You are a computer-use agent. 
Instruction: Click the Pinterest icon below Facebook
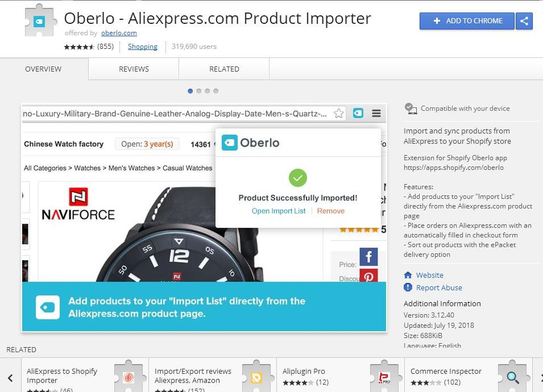click(x=368, y=276)
